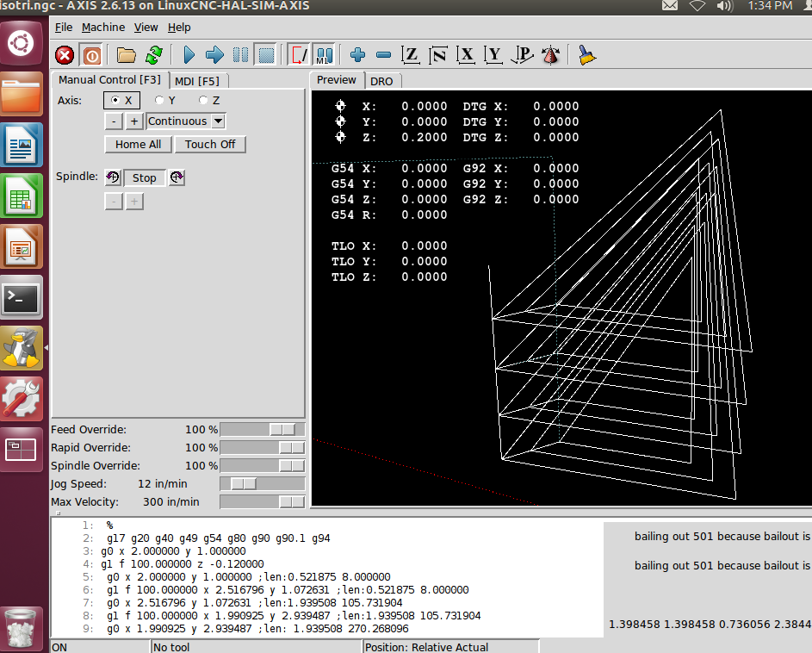Launch LibreOffice Calc from launcher
812x653 pixels.
[22, 196]
